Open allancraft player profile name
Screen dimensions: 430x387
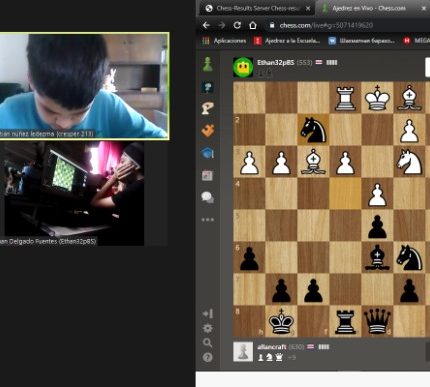pyautogui.click(x=271, y=347)
